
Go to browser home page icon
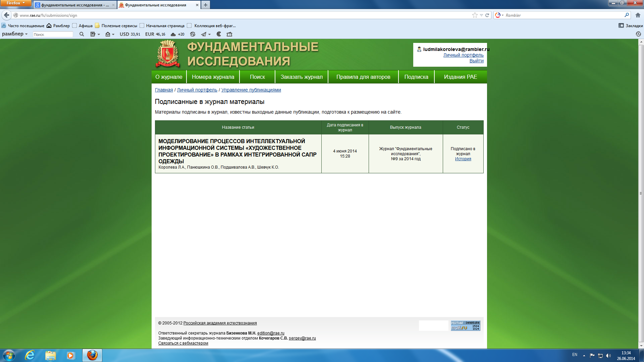[638, 15]
